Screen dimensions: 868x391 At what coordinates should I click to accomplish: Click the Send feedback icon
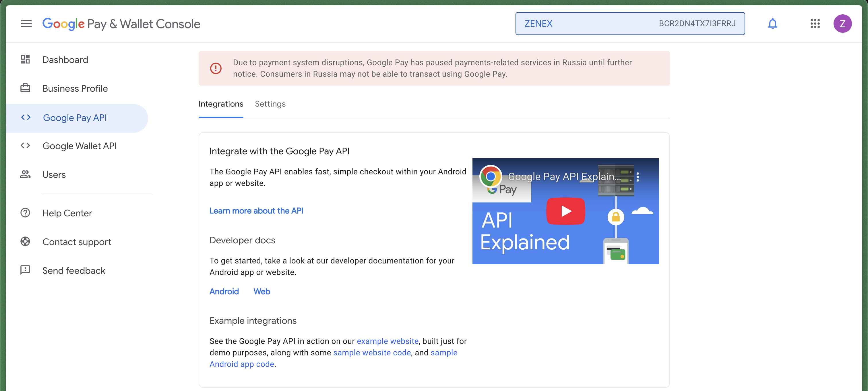tap(25, 270)
